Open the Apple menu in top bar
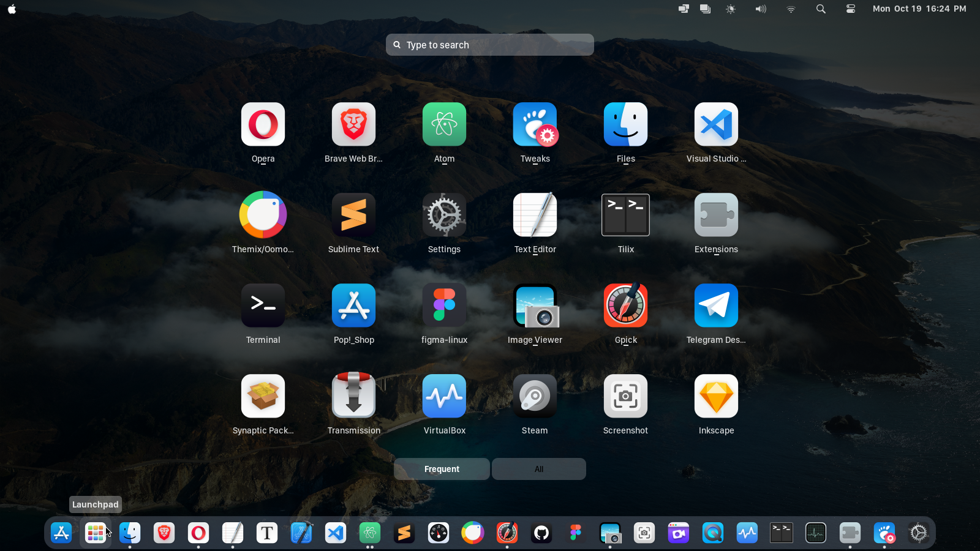Viewport: 980px width, 551px height. 12,9
